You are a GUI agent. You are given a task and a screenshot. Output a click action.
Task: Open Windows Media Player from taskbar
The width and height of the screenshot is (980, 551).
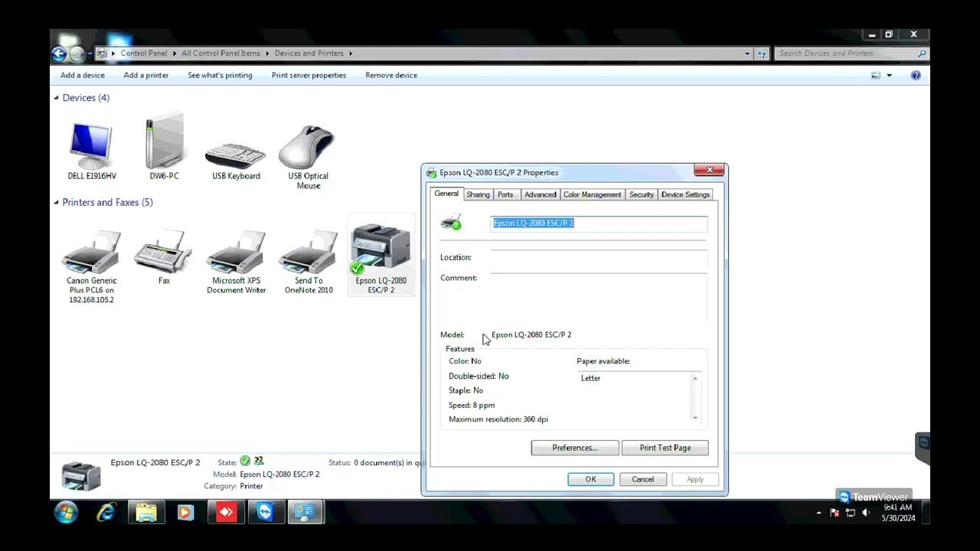(186, 512)
